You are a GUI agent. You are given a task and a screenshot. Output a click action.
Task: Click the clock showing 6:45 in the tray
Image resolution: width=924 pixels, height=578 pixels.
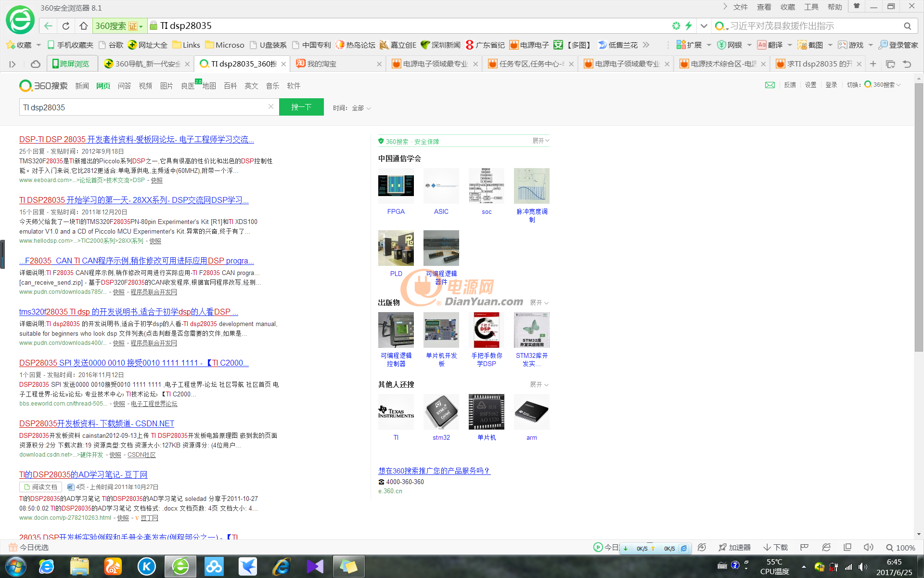pos(894,562)
